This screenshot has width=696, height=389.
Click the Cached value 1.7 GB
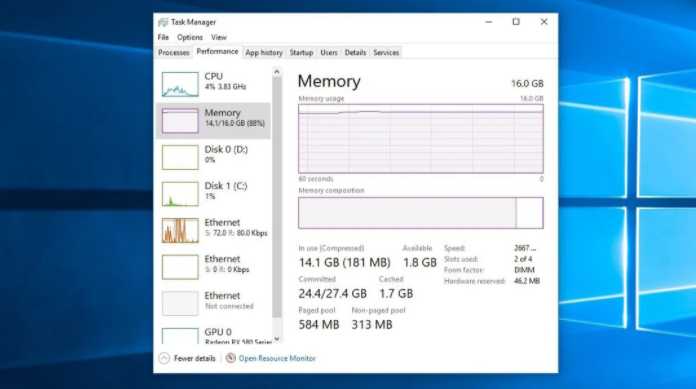pos(396,294)
